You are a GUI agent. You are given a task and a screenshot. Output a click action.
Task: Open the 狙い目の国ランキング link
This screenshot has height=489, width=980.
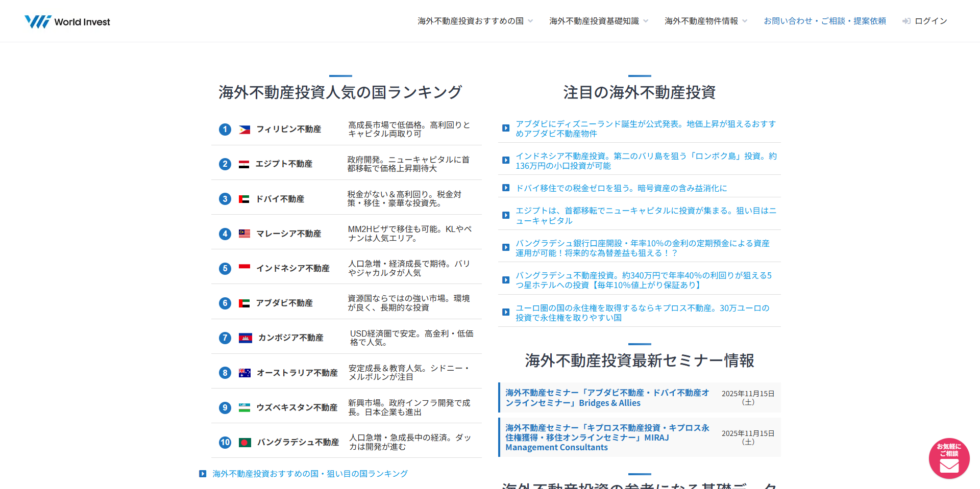click(310, 474)
